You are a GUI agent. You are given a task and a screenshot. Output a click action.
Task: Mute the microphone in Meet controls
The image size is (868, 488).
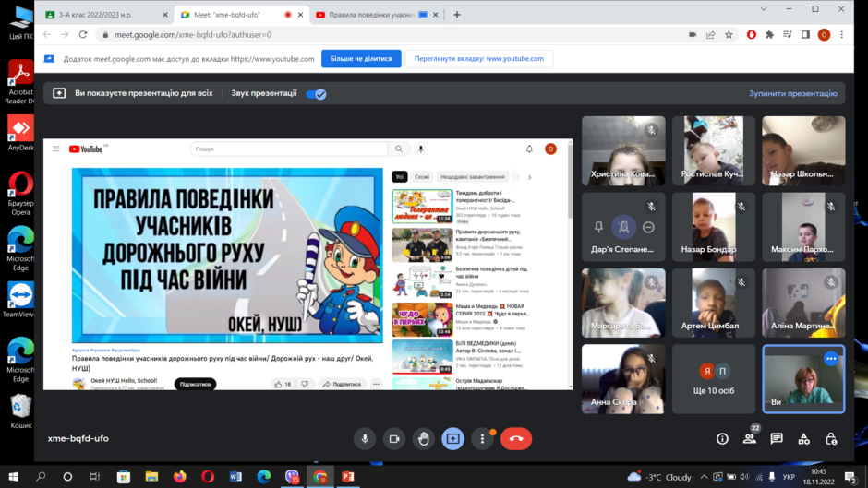tap(365, 439)
